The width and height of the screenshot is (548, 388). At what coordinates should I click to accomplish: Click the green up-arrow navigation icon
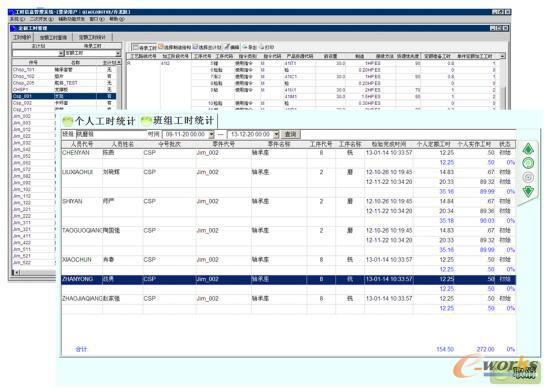(x=528, y=149)
